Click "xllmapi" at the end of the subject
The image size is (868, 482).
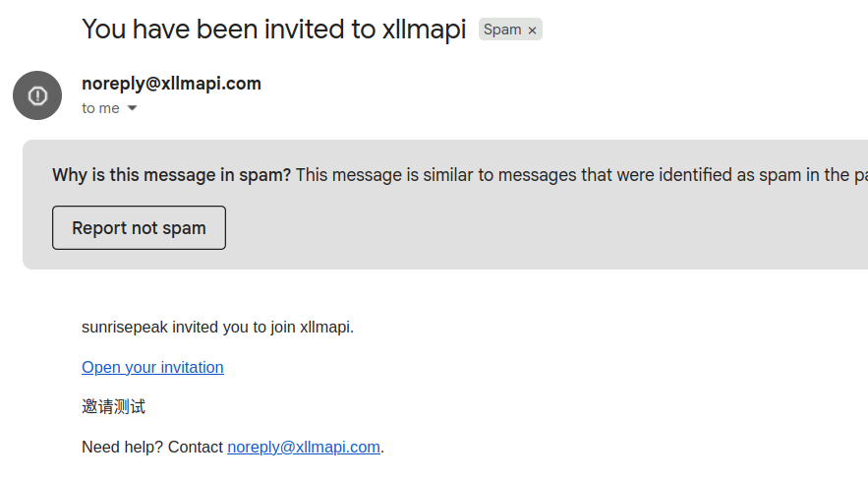424,29
